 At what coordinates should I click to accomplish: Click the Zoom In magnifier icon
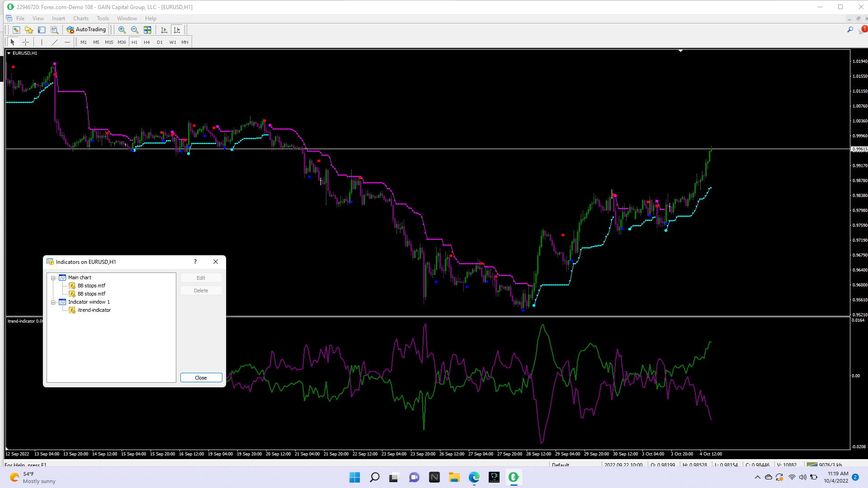[x=122, y=30]
